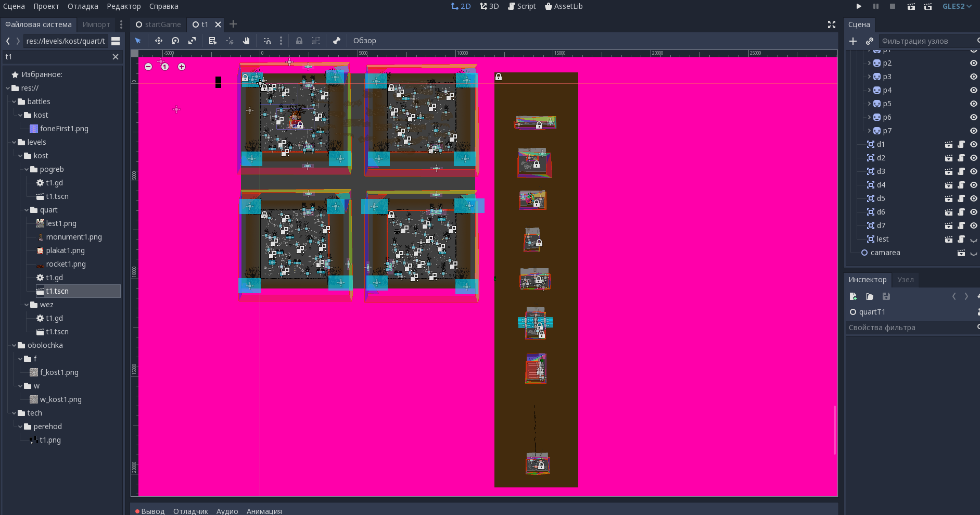Activate the Move Mode tool
This screenshot has height=515, width=980.
point(159,41)
